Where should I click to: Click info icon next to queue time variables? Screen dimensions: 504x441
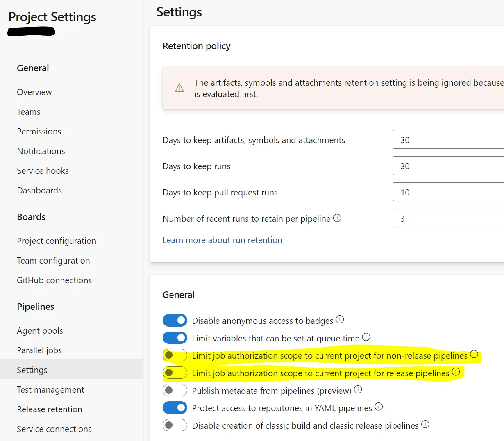(x=366, y=337)
